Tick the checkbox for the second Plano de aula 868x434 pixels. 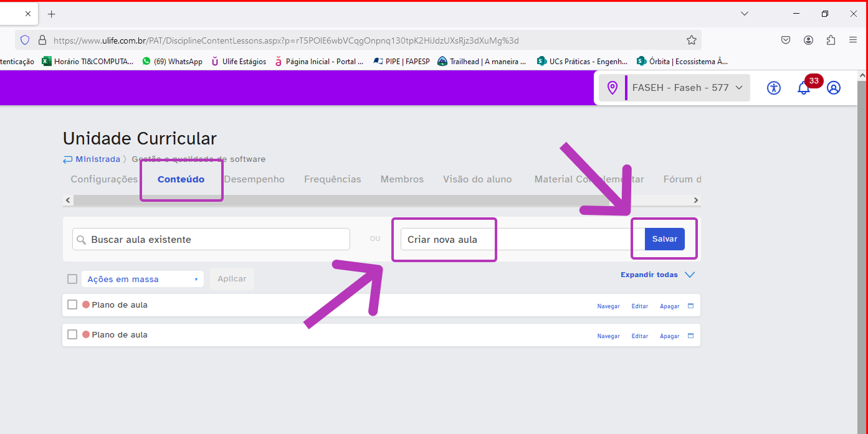pos(72,335)
